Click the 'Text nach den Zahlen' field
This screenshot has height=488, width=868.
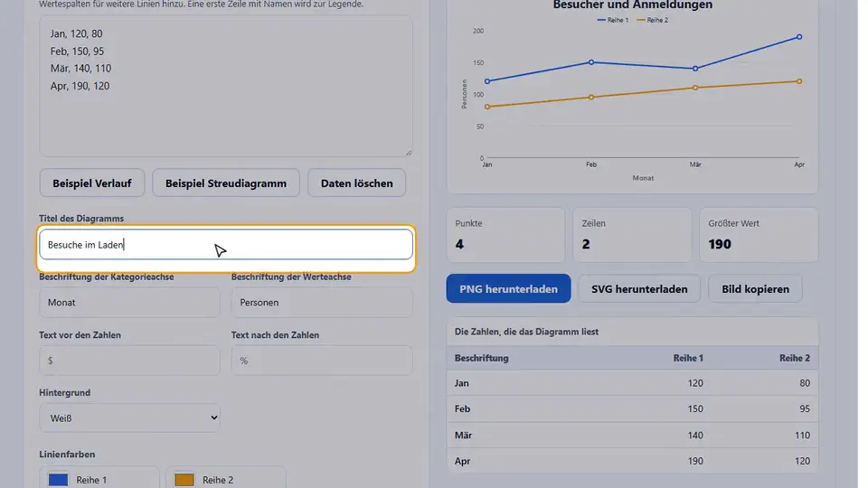tap(322, 361)
